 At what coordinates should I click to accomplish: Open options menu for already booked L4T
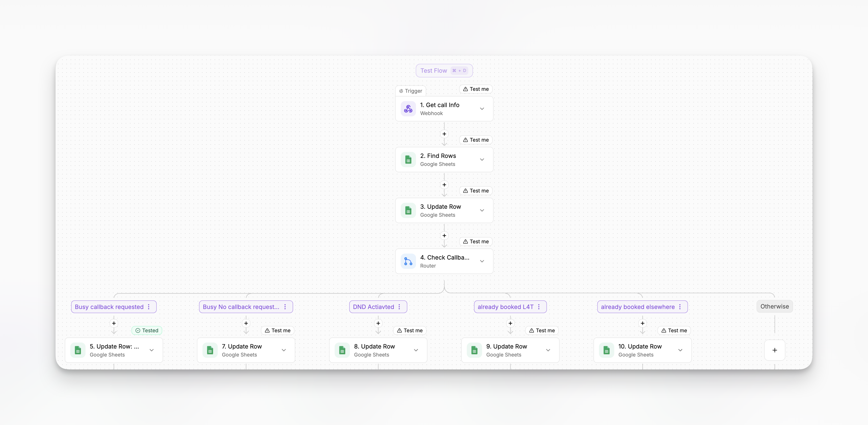point(539,307)
